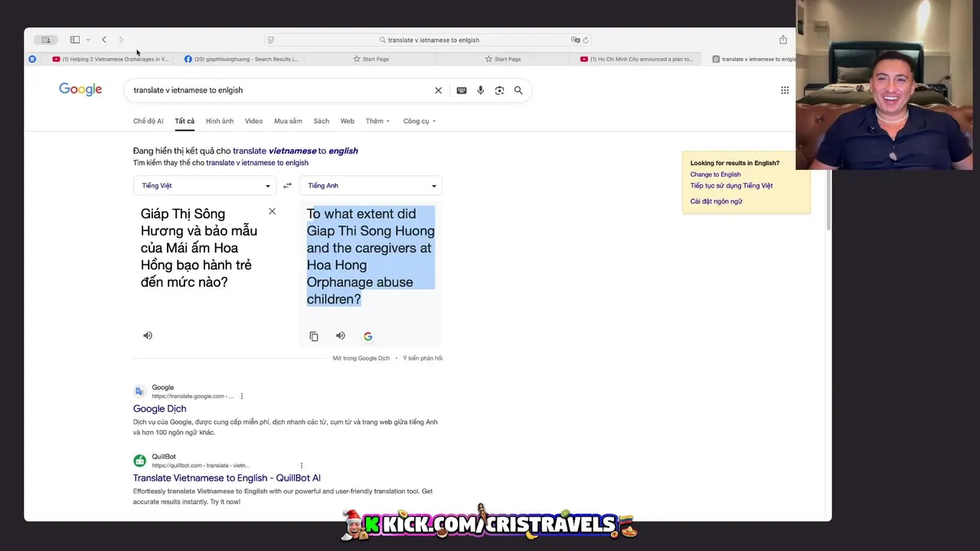
Task: Click Cài đặt ngôn ngữ link
Action: [x=716, y=201]
